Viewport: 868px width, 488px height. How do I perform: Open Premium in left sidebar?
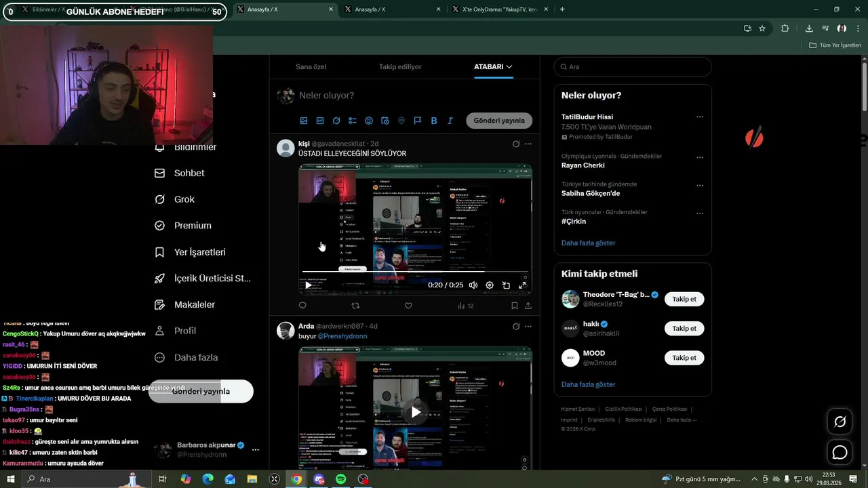(x=184, y=225)
